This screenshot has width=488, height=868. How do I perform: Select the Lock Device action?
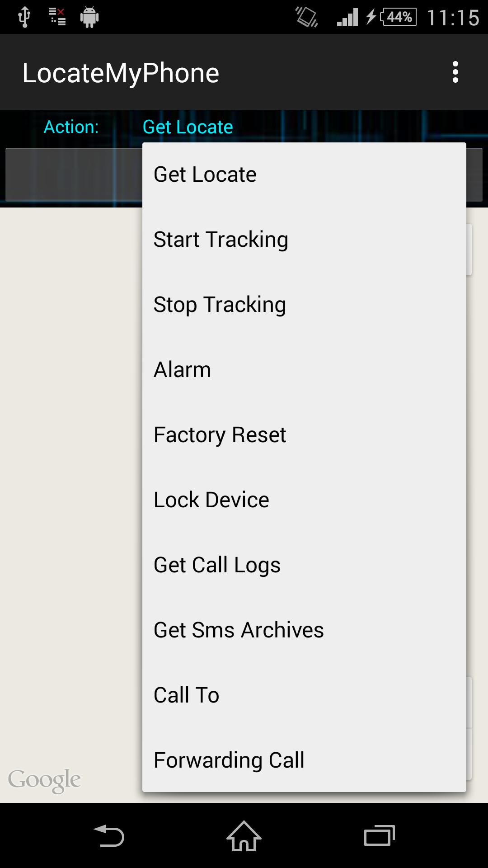[304, 500]
